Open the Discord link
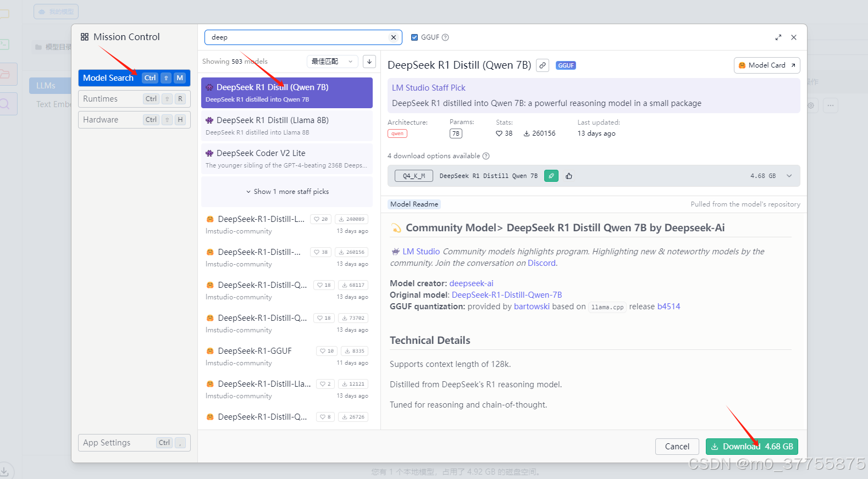Screen dimensions: 868x479 [541, 263]
